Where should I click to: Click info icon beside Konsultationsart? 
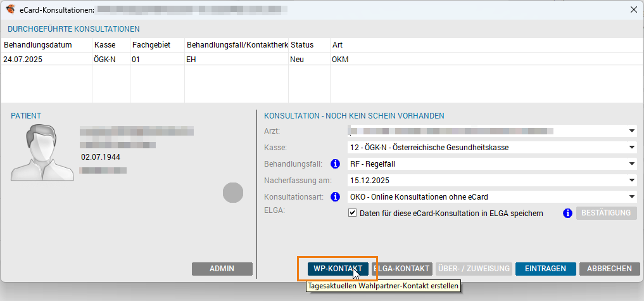336,197
